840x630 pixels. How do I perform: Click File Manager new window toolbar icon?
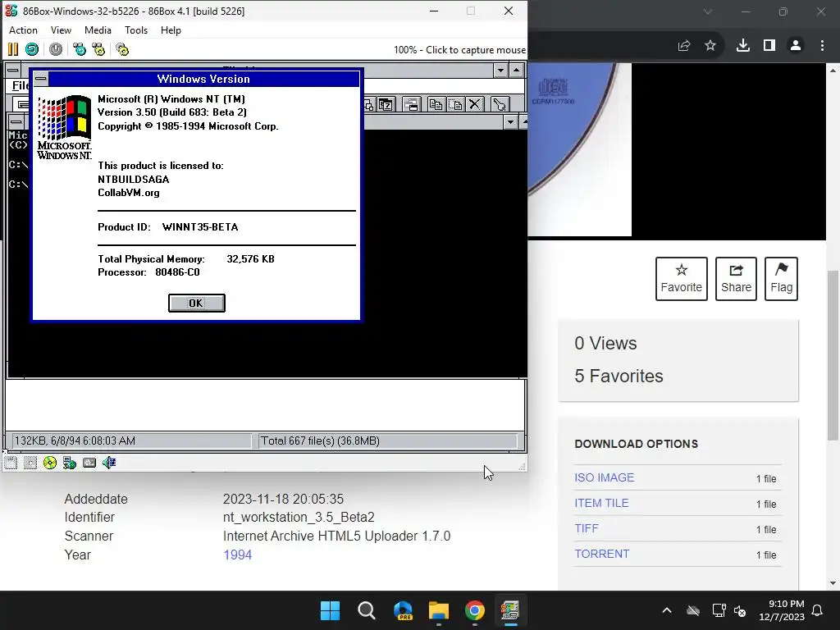click(411, 104)
